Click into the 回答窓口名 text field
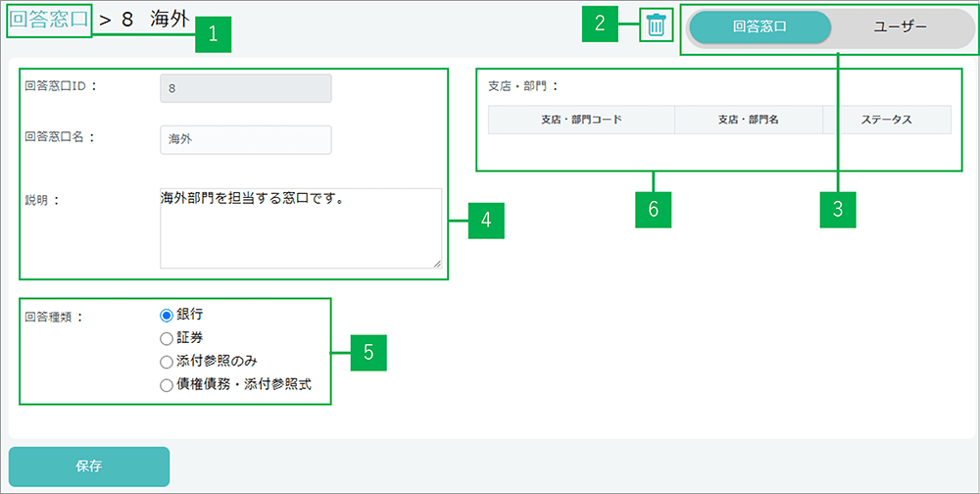Viewport: 980px width, 494px height. coord(245,140)
